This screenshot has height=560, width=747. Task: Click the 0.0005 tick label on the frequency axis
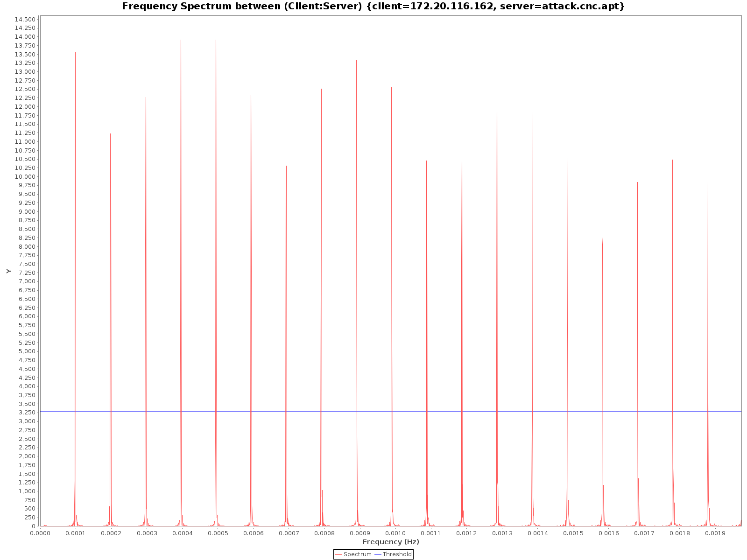click(x=218, y=533)
